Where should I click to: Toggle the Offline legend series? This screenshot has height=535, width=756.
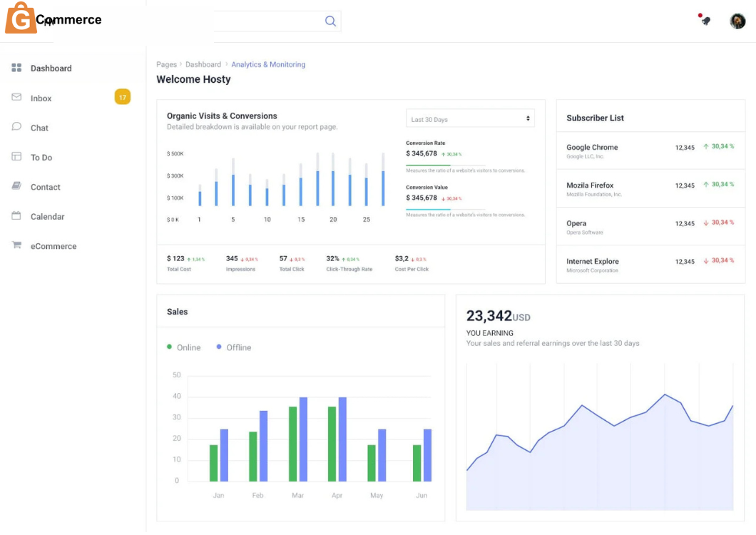234,347
